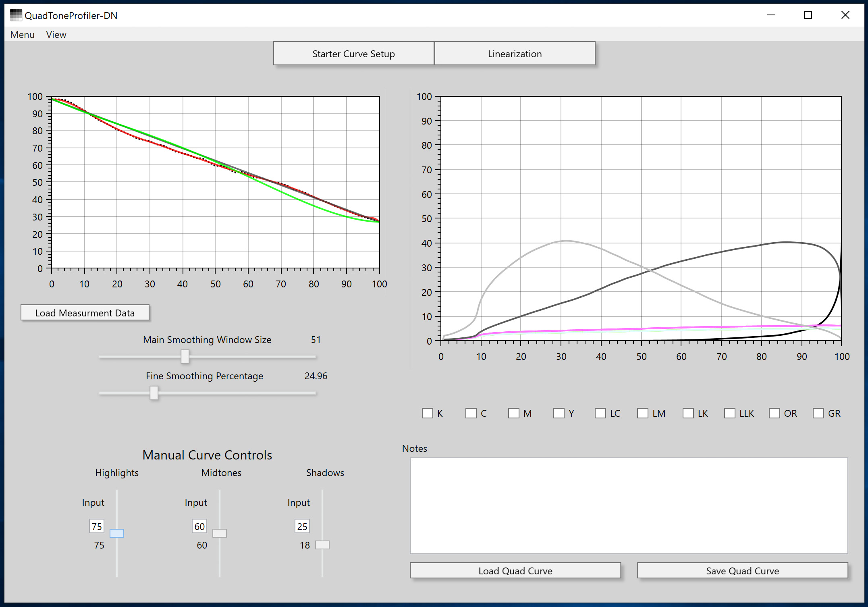This screenshot has width=868, height=607.
Task: Enable the LK channel checkbox
Action: (688, 413)
